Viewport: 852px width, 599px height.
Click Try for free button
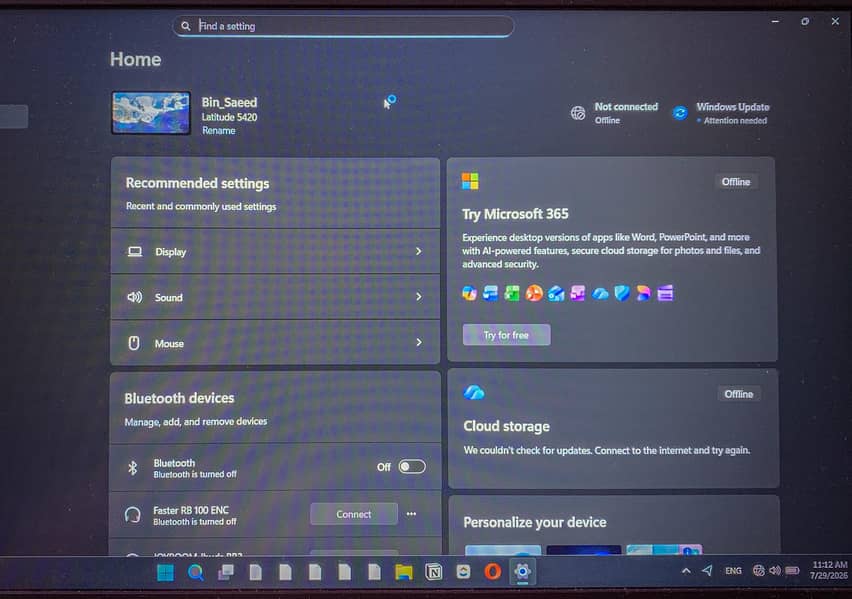pos(506,335)
